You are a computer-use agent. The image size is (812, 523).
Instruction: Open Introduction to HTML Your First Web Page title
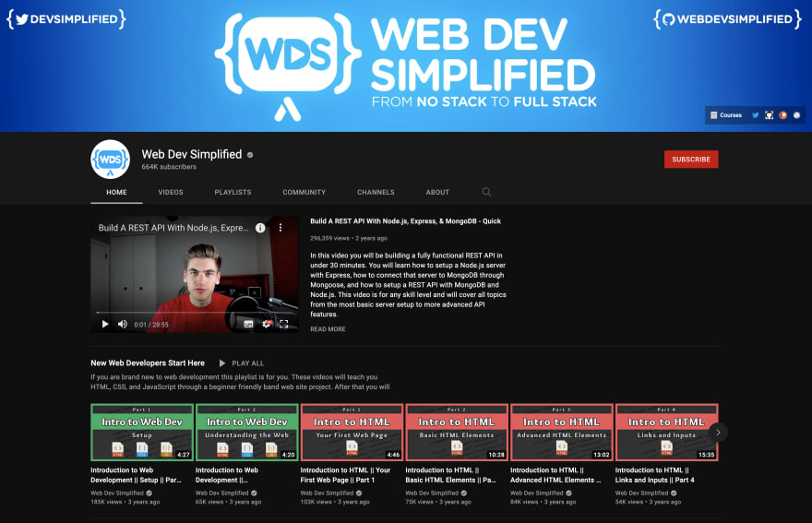(345, 475)
